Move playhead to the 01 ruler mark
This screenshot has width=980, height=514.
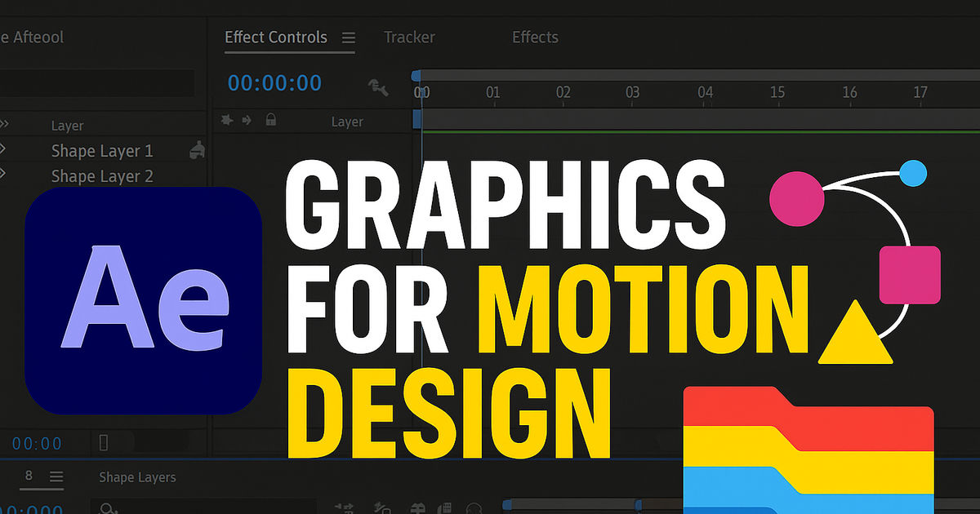point(492,92)
